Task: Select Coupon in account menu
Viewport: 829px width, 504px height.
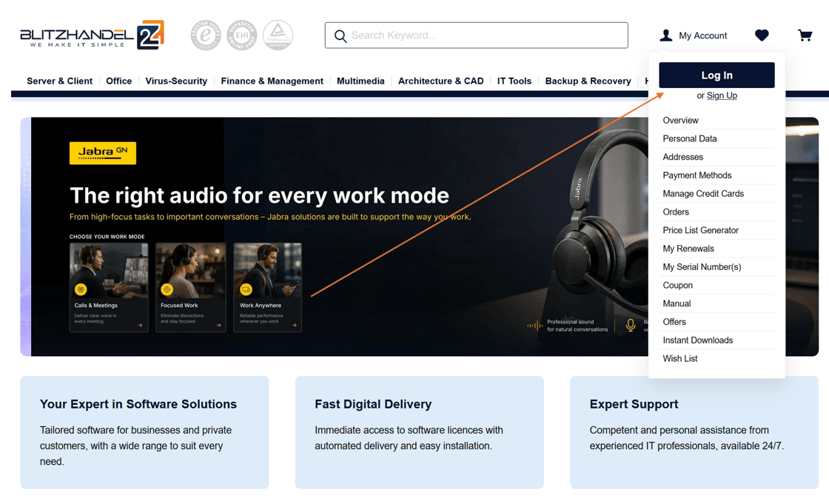Action: pyautogui.click(x=716, y=285)
